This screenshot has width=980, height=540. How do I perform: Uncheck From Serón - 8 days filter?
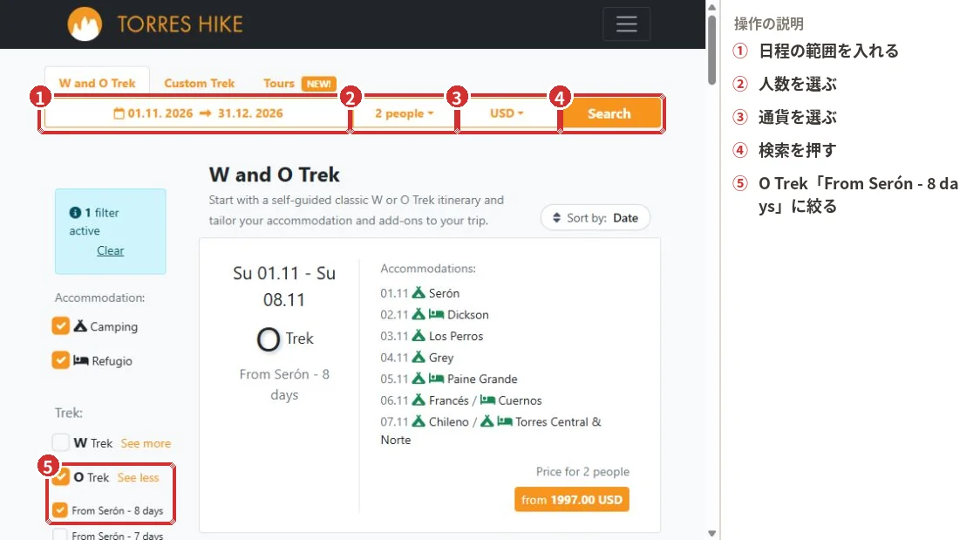coord(59,510)
